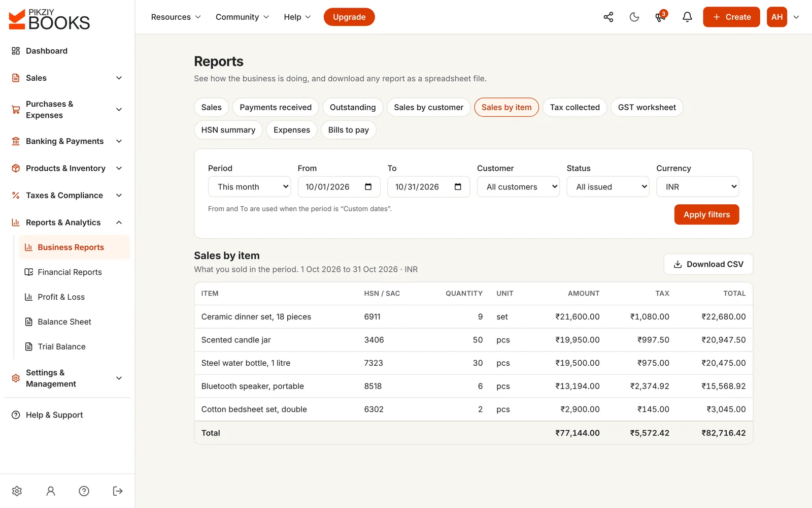
Task: Open Trial Balance report
Action: [x=75, y=346]
